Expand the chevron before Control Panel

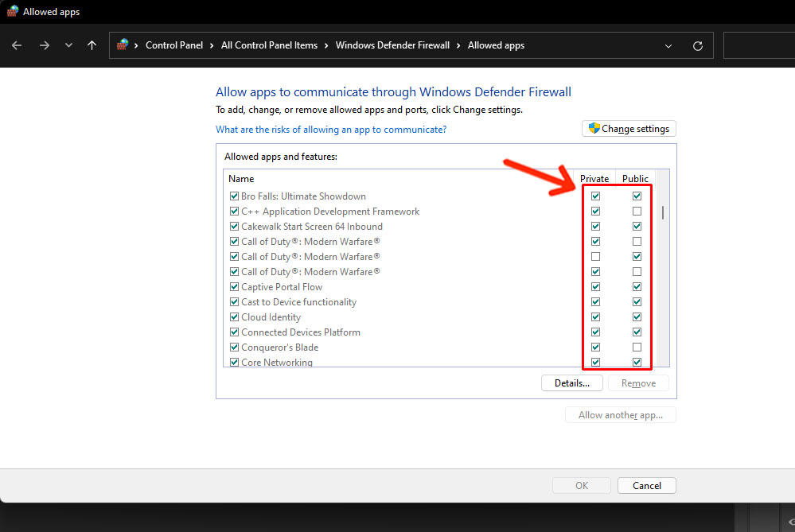coord(136,45)
